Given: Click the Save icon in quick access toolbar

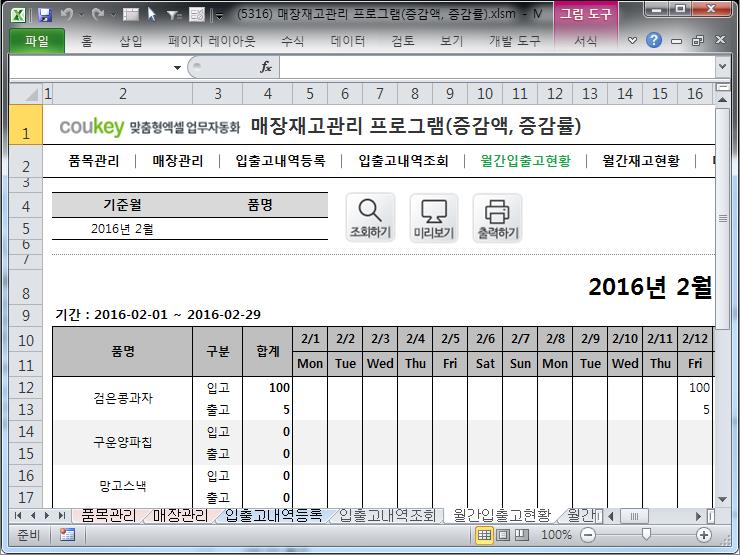Looking at the screenshot, I should tap(45, 15).
